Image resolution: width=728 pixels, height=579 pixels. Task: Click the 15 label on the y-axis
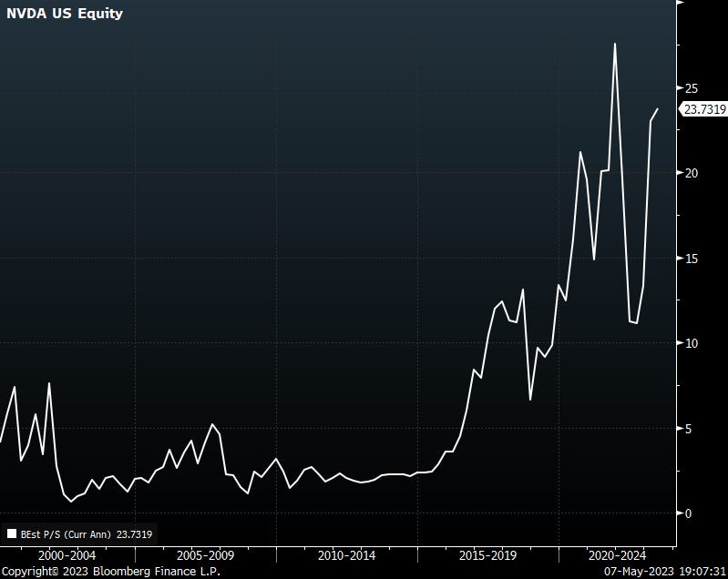[x=692, y=259]
